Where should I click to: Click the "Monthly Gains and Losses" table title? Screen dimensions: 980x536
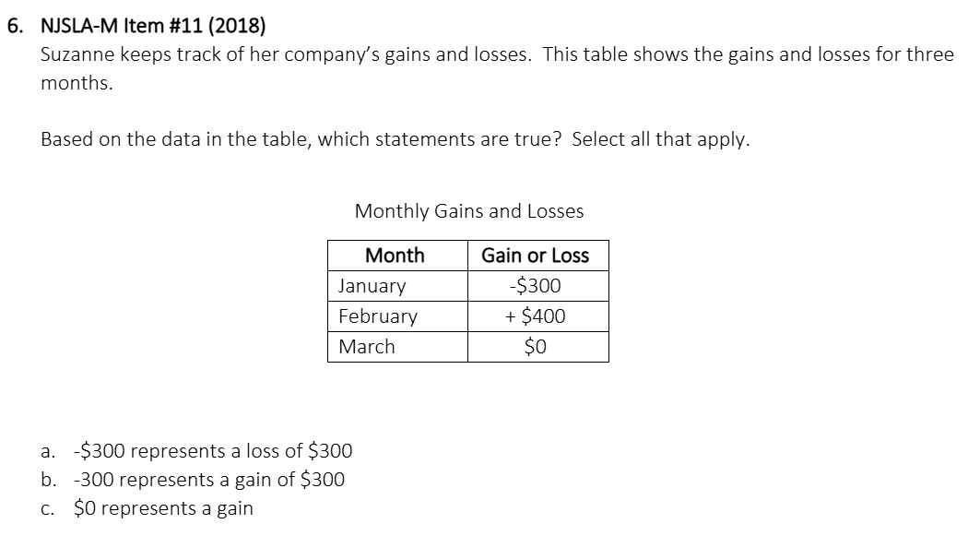[x=469, y=211]
